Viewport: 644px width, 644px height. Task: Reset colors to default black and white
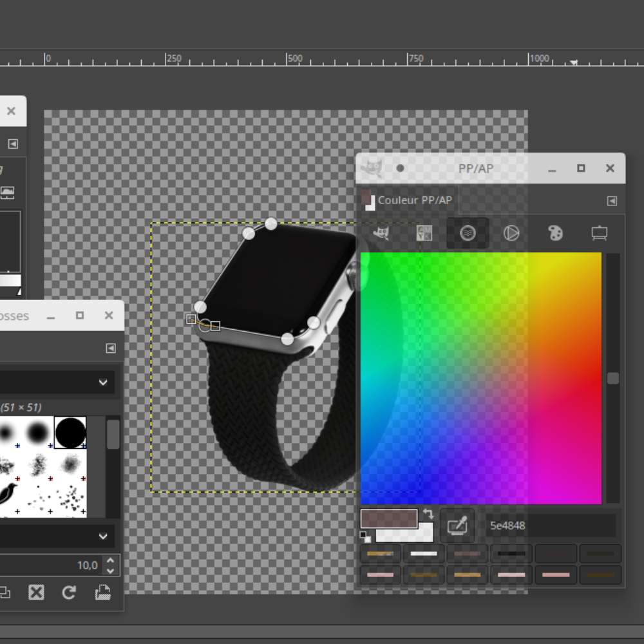[365, 536]
